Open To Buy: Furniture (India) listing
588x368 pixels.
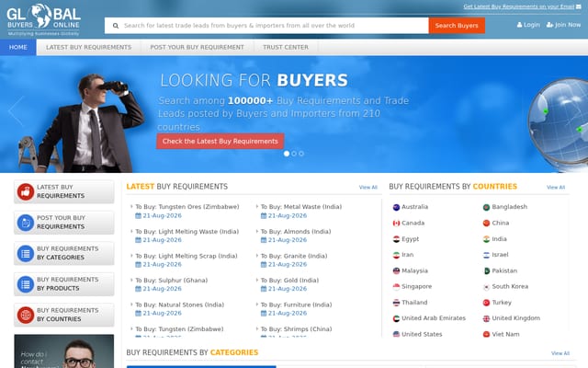[296, 305]
